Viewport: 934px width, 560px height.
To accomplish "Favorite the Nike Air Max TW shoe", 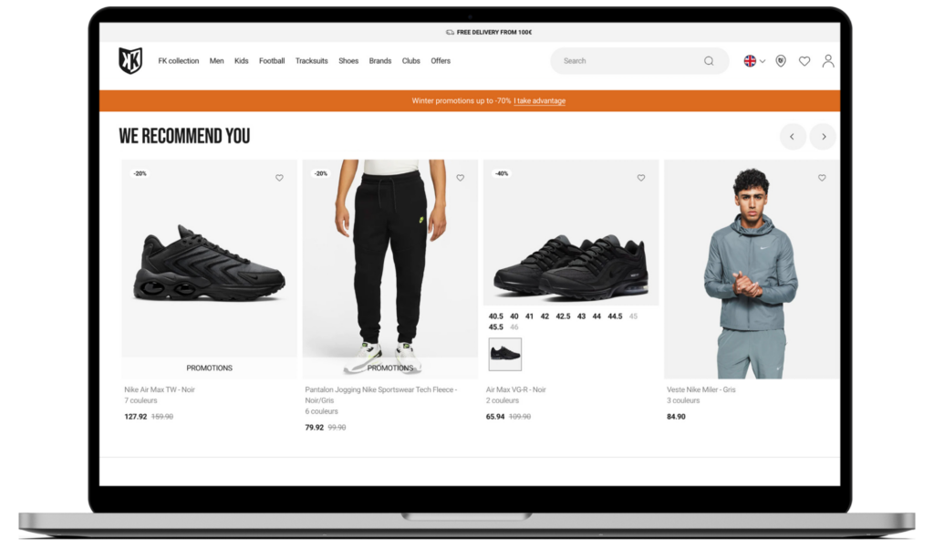I will point(279,178).
